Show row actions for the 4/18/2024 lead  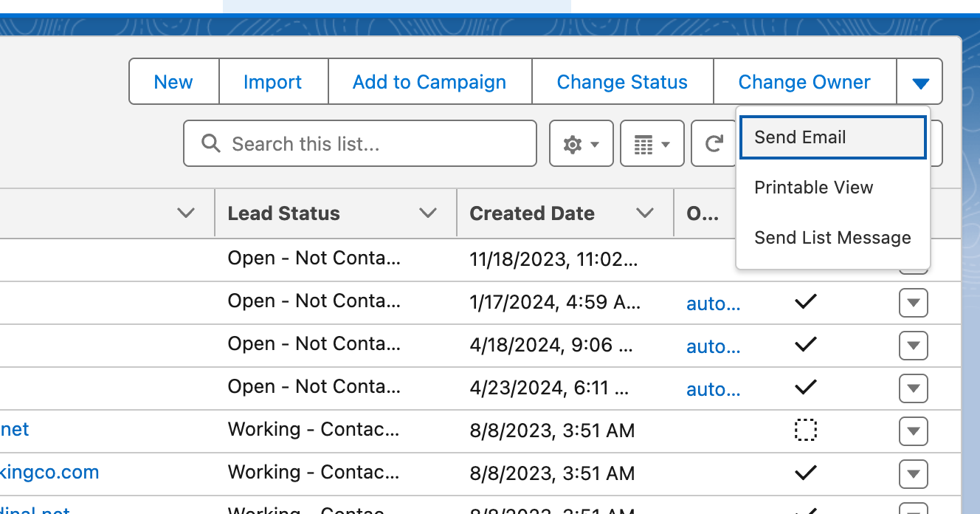click(x=914, y=346)
